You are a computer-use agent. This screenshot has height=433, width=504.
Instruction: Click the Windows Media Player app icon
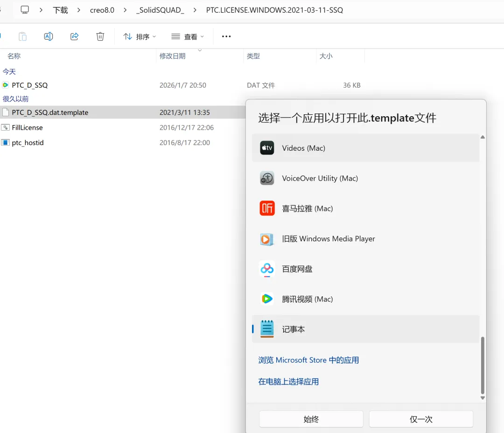coord(267,239)
